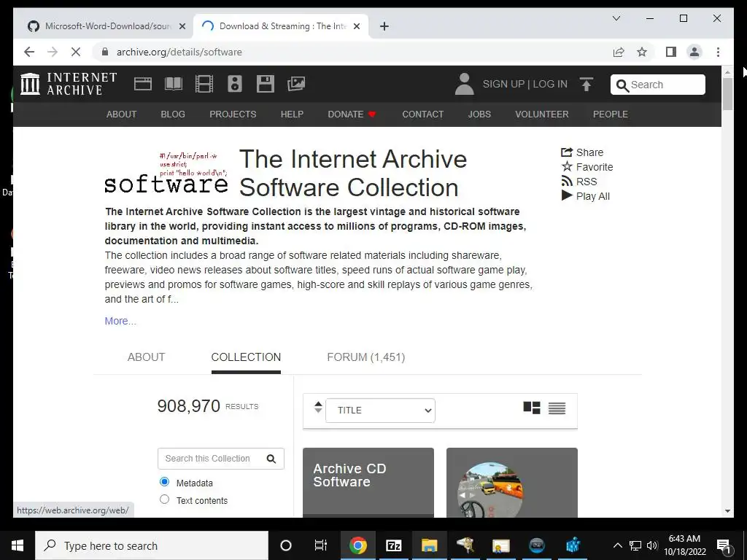
Task: Show hidden system tray icons
Action: click(x=617, y=545)
